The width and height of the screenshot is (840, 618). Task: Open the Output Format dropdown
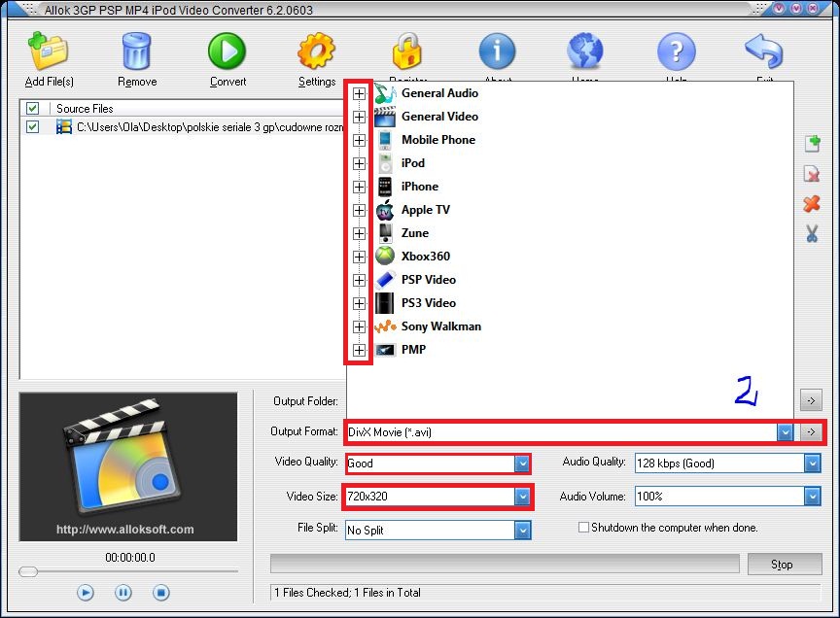tap(785, 432)
